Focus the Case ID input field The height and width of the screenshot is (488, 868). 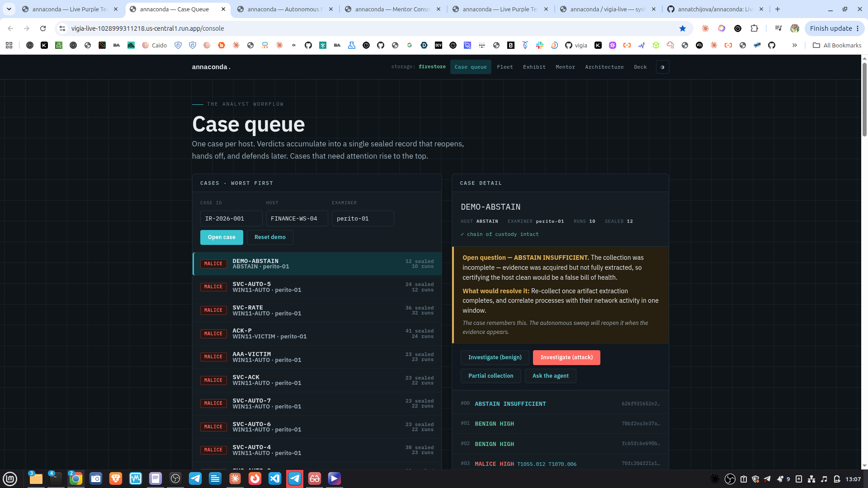(x=231, y=219)
